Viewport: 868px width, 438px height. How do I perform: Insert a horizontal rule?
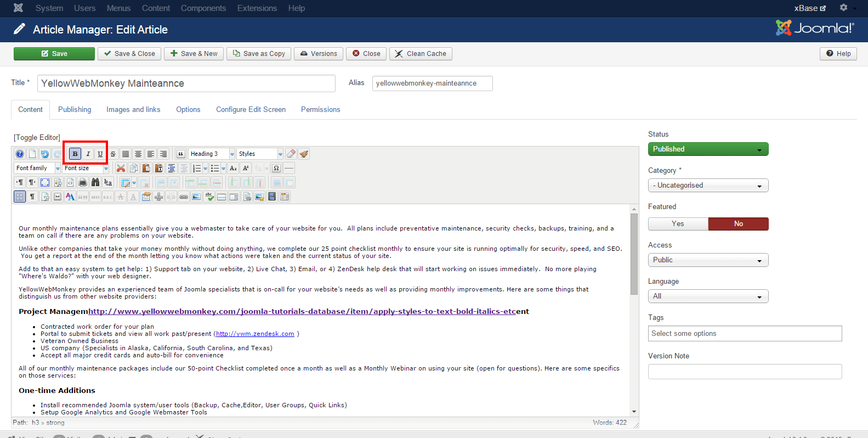coord(289,168)
